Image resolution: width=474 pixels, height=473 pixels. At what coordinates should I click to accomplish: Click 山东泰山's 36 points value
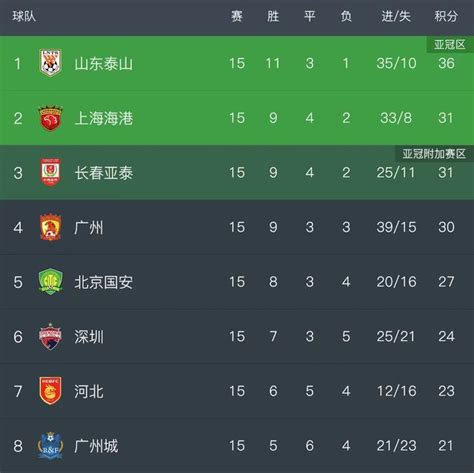(446, 63)
